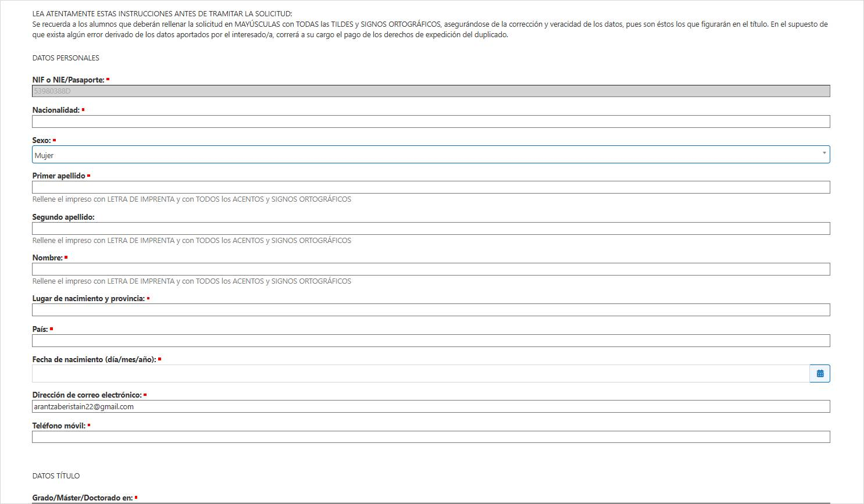Screen dimensions: 864x504
Task: Click the Grado/Máster/Doctorado en label
Action: tap(82, 498)
